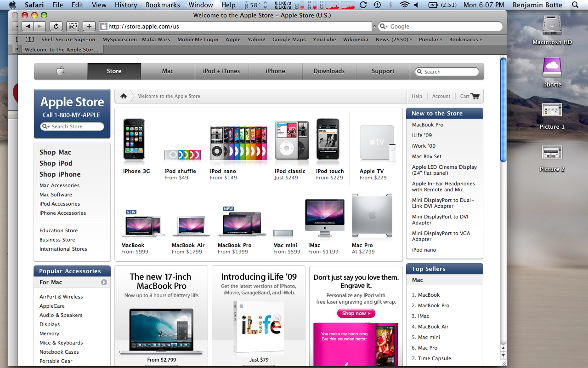Select the iPod shuffle product image
The height and width of the screenshot is (368, 588).
(x=182, y=155)
